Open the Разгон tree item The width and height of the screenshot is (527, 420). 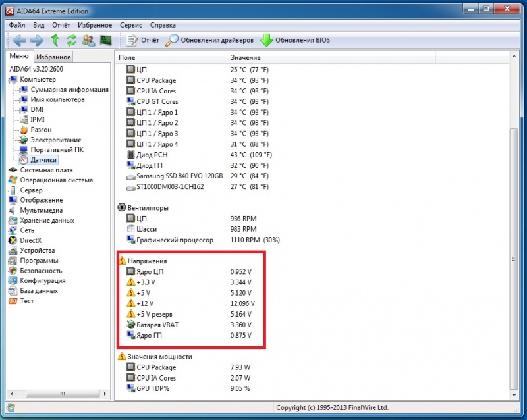tap(41, 130)
